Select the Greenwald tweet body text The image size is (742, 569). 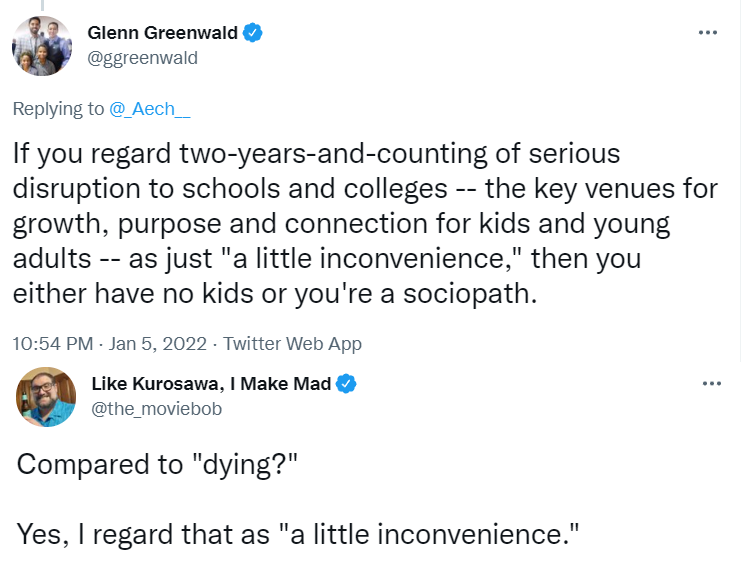[365, 223]
